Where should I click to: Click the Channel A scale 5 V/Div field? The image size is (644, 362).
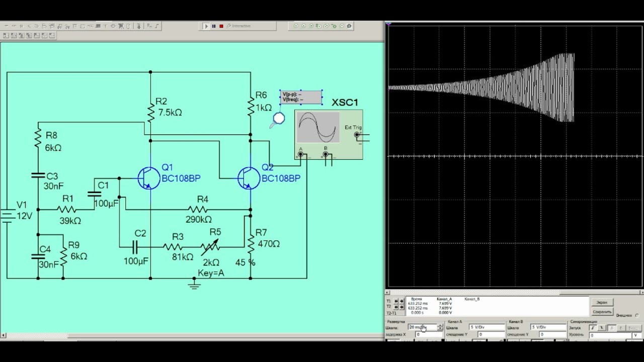tap(486, 327)
